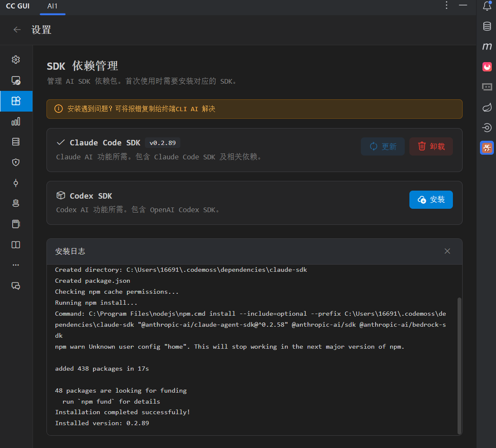Hide the tool window with minimize dash
Viewport: 496px width, 448px height.
coord(463,5)
